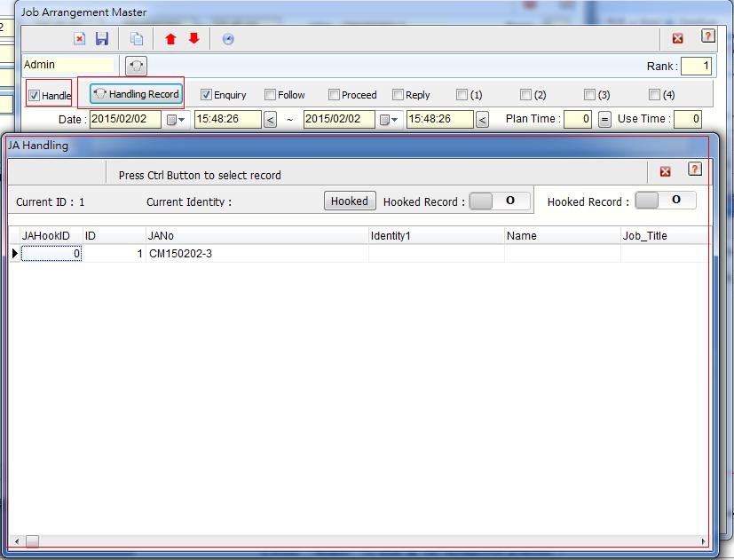Sort by the JAHookID column header
Viewport: 734px width, 560px height.
tap(51, 235)
